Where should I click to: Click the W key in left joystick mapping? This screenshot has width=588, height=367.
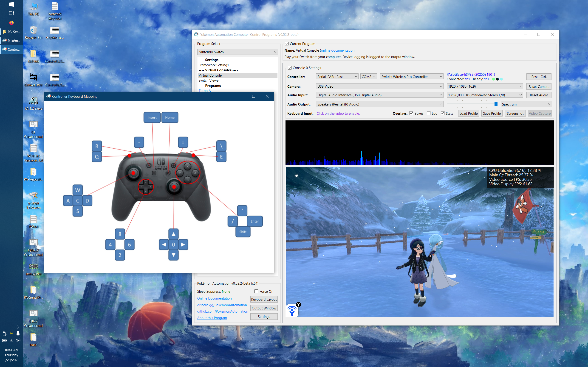(x=77, y=190)
